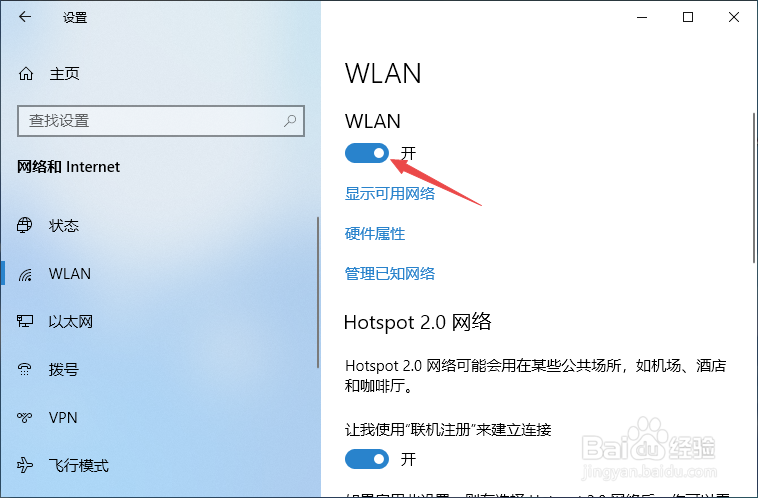Select the VPN icon in sidebar
The height and width of the screenshot is (498, 758).
click(x=25, y=417)
